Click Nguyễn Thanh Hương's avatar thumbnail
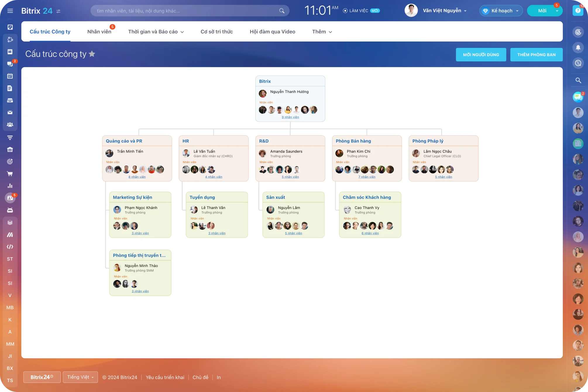The image size is (588, 392). 263,94
